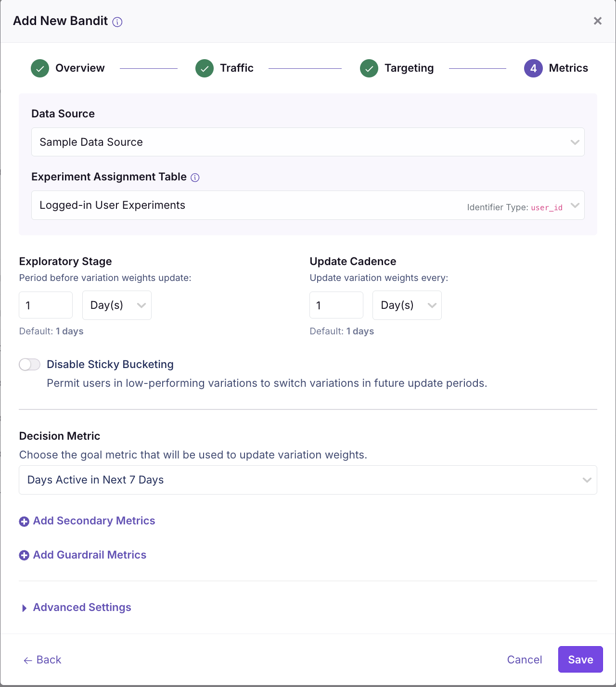The width and height of the screenshot is (616, 687).
Task: Save the new bandit
Action: [x=580, y=659]
